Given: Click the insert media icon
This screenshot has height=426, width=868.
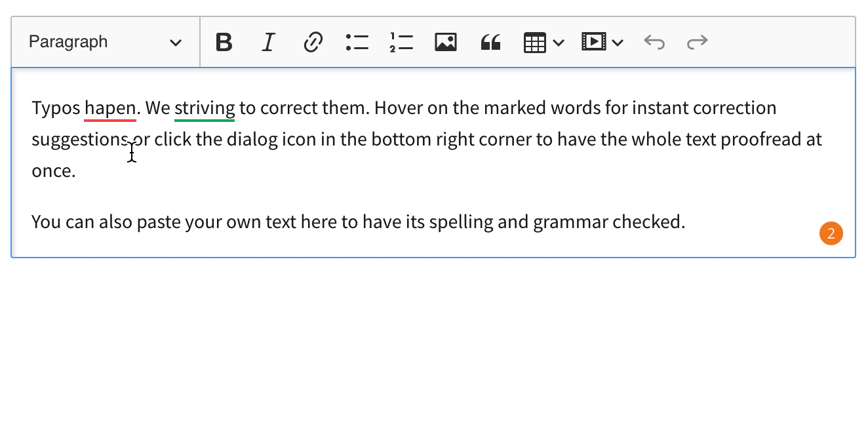Looking at the screenshot, I should [x=593, y=42].
